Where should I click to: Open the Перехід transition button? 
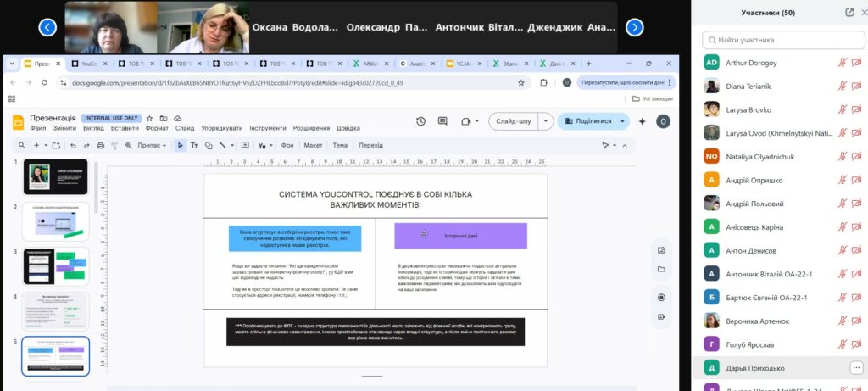tap(370, 145)
